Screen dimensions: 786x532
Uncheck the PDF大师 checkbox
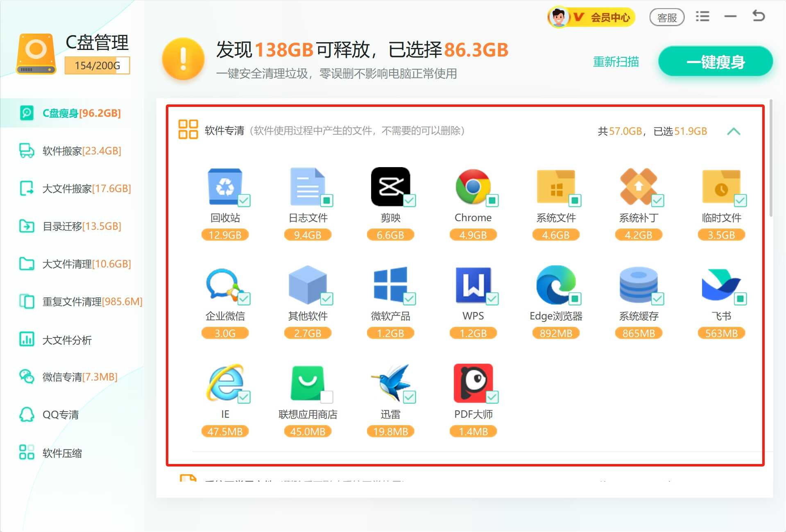tap(492, 397)
